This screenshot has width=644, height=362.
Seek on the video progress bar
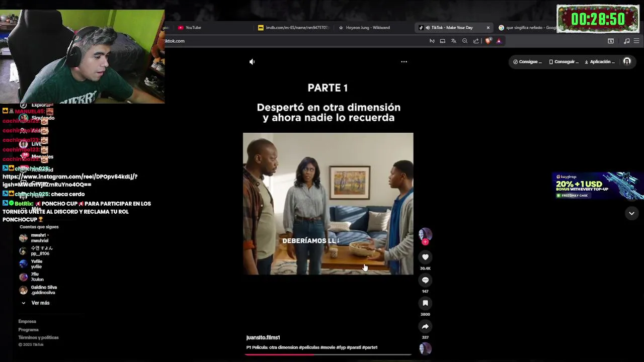click(328, 354)
